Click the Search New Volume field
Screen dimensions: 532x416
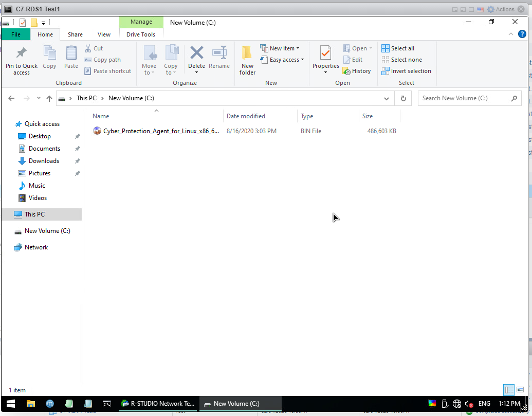(x=465, y=98)
